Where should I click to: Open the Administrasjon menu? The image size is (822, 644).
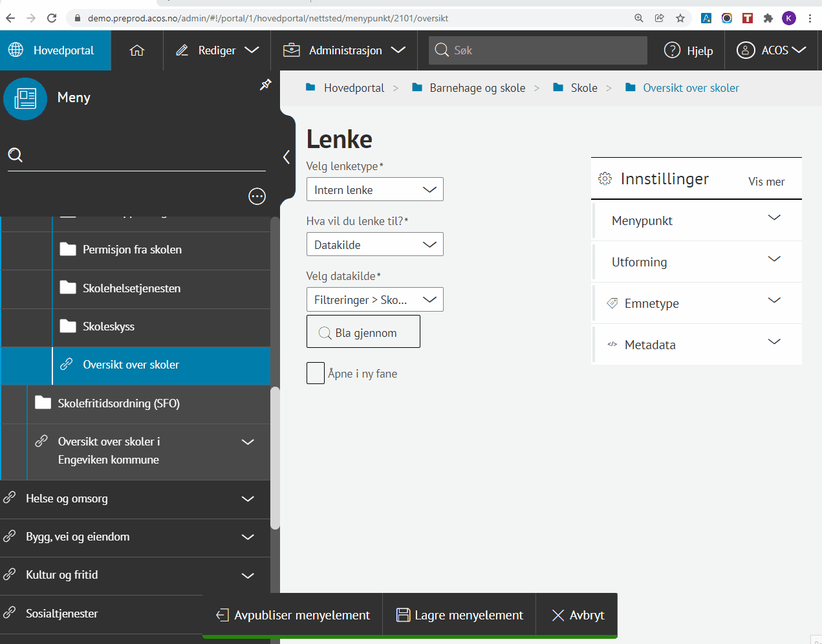345,50
